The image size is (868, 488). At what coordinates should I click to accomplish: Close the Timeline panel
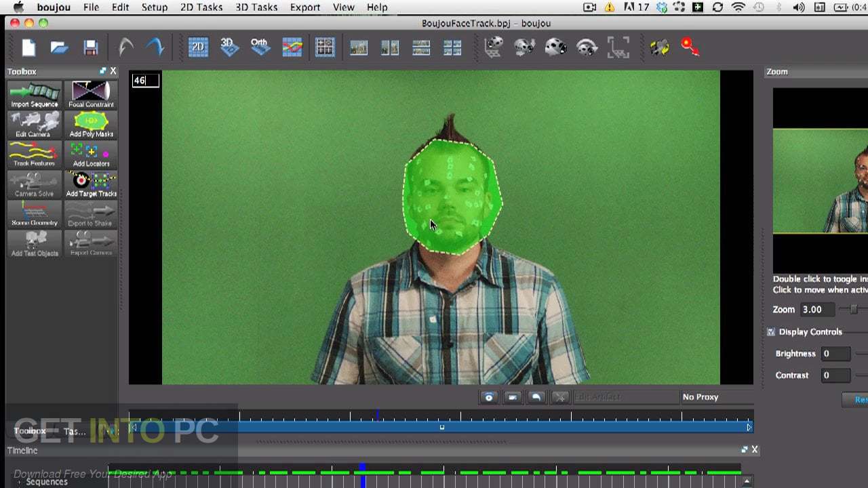755,449
